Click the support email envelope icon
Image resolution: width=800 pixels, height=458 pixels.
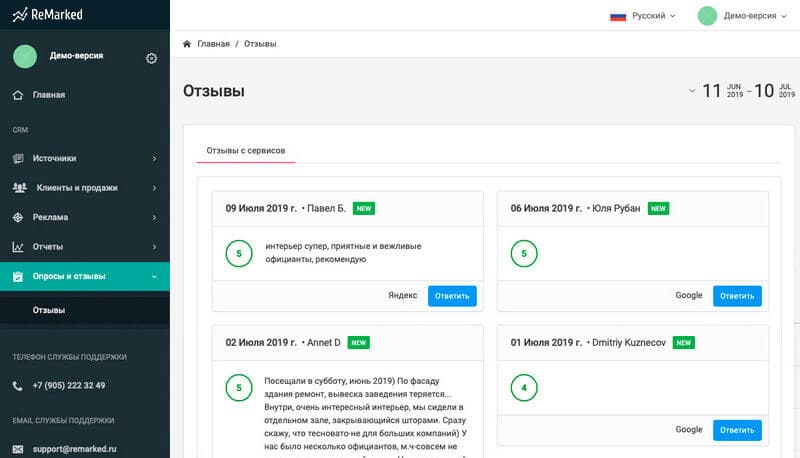coord(18,449)
